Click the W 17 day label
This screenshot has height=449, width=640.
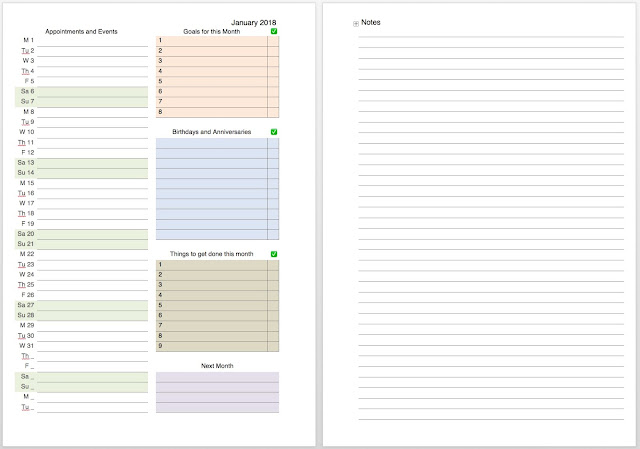(x=27, y=203)
